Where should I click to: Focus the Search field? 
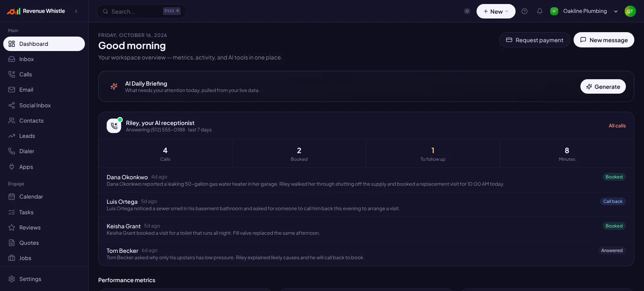pyautogui.click(x=142, y=11)
